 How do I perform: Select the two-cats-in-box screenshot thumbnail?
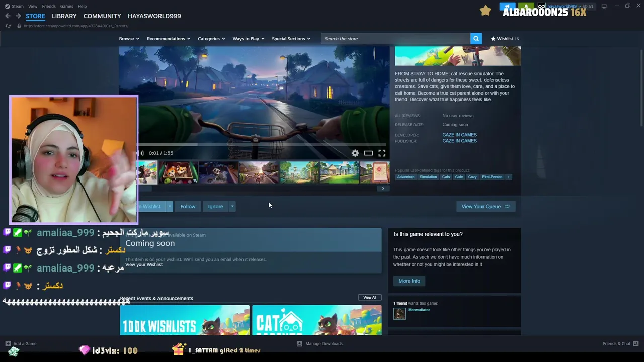(178, 172)
